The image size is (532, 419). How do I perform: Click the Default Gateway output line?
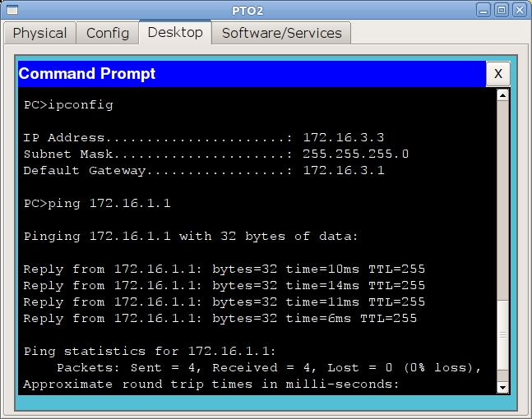(x=203, y=171)
